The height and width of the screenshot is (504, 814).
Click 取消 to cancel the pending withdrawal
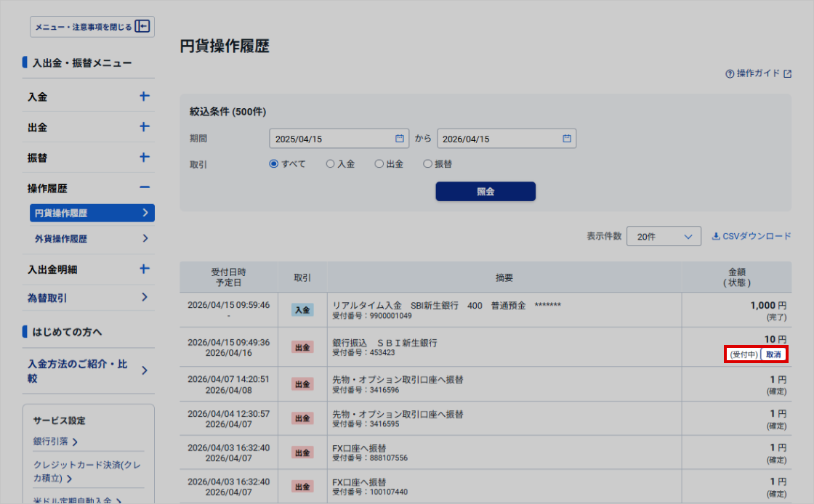tap(773, 354)
